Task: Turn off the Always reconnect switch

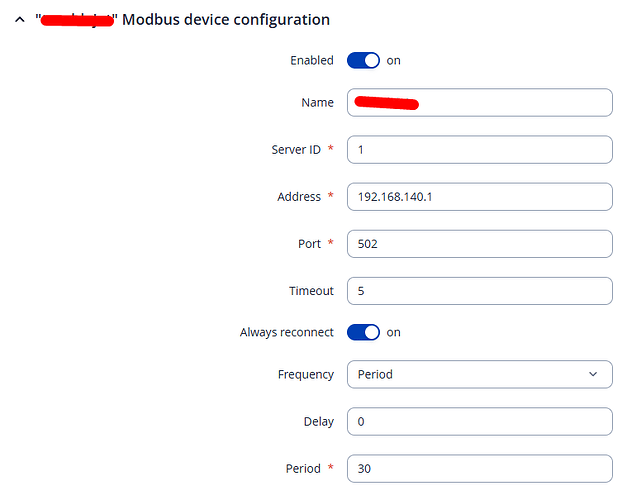Action: click(363, 332)
